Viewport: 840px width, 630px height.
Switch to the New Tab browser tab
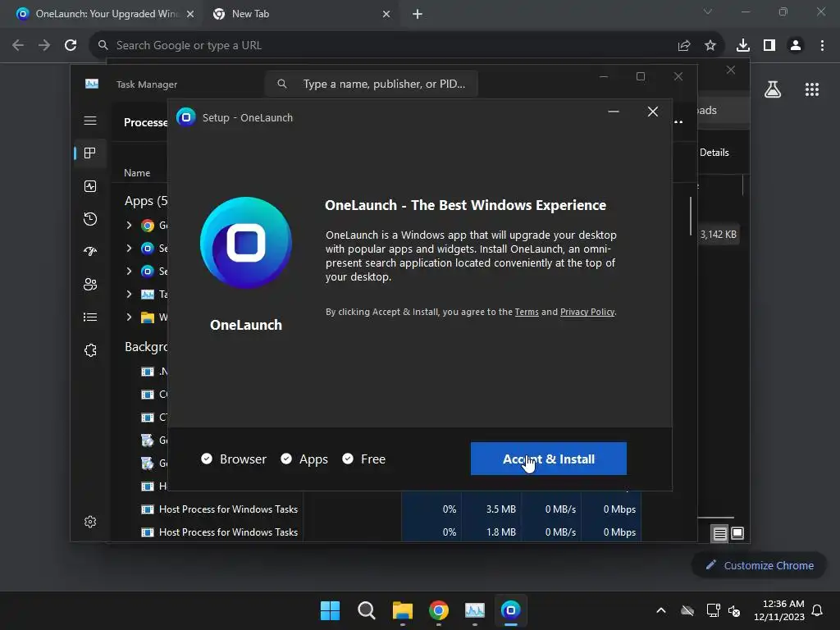click(300, 14)
